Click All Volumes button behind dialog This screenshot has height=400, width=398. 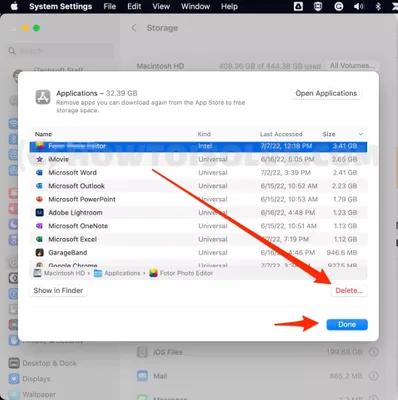[352, 66]
